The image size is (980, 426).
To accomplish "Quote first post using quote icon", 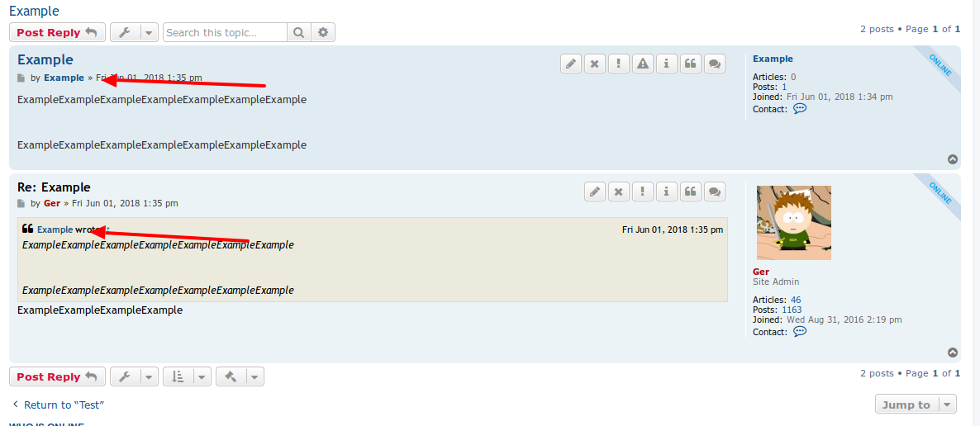I will (691, 64).
